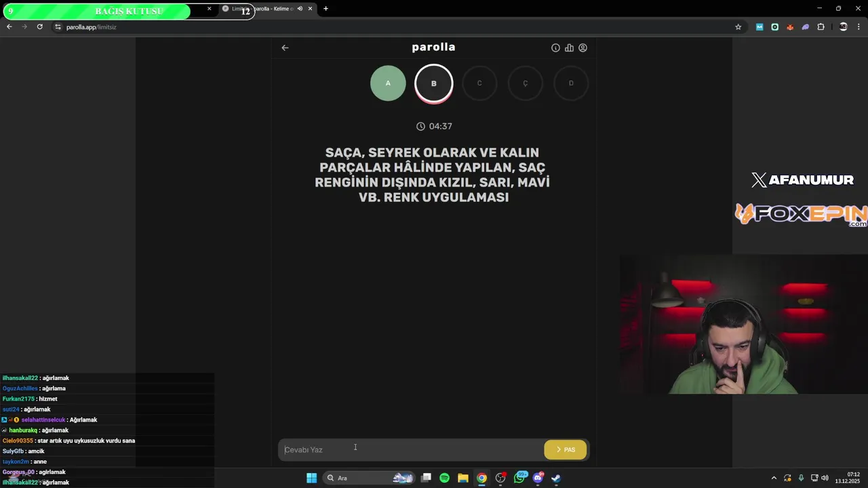
Task: Open the purple browser extension icon
Action: pyautogui.click(x=806, y=27)
